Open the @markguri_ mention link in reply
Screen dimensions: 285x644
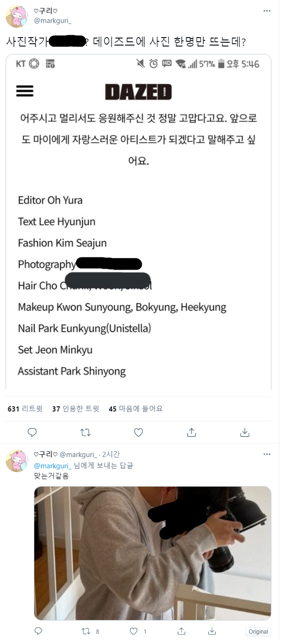tap(53, 466)
